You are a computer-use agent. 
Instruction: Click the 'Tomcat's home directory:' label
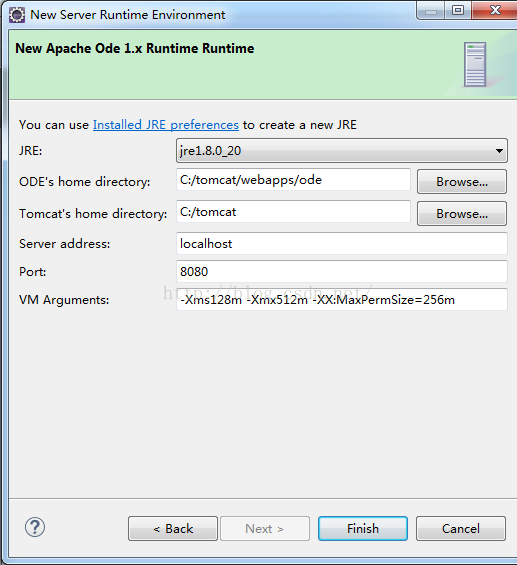pyautogui.click(x=93, y=214)
